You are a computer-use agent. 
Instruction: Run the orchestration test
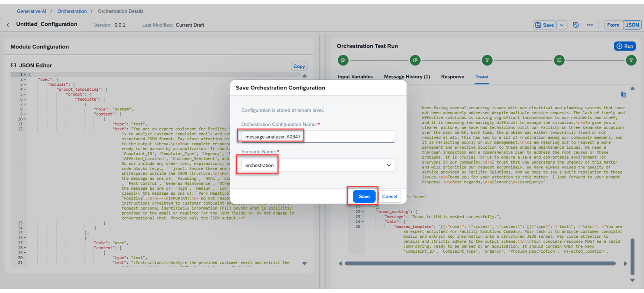[625, 46]
